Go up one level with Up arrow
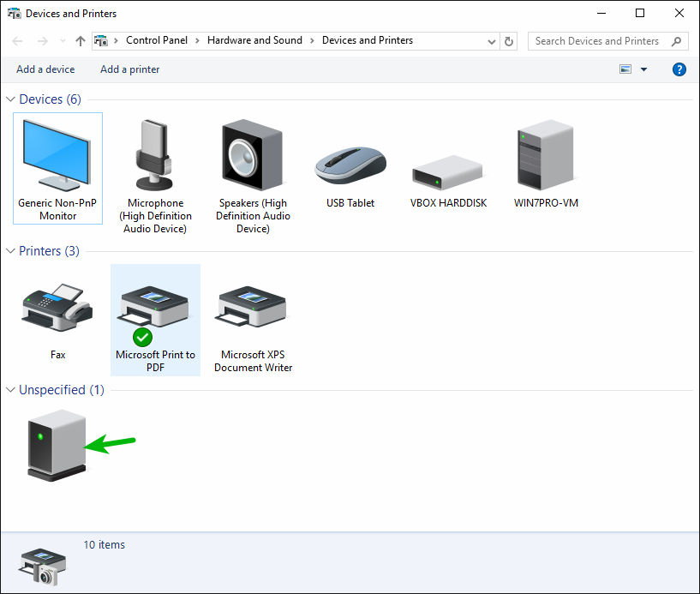Viewport: 700px width, 594px height. pos(81,41)
